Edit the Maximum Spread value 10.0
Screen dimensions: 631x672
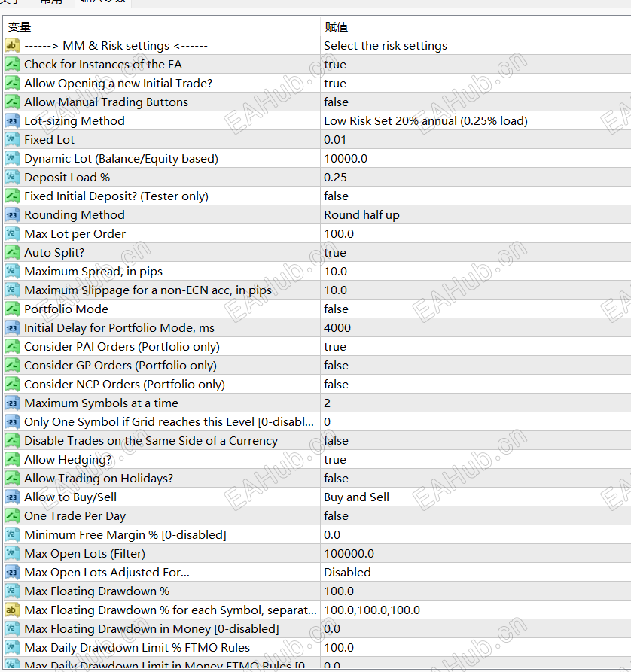click(x=335, y=272)
